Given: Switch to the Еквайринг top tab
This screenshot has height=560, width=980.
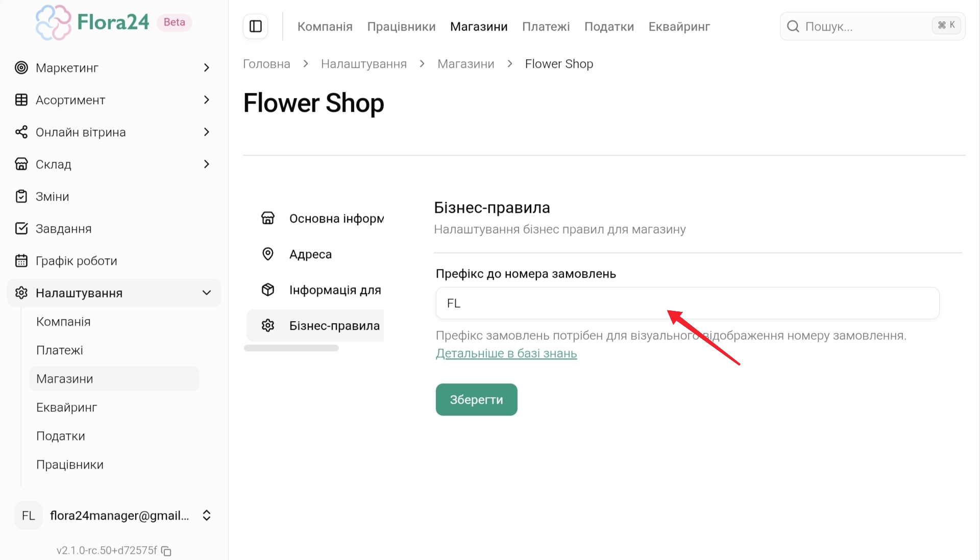Looking at the screenshot, I should tap(679, 27).
